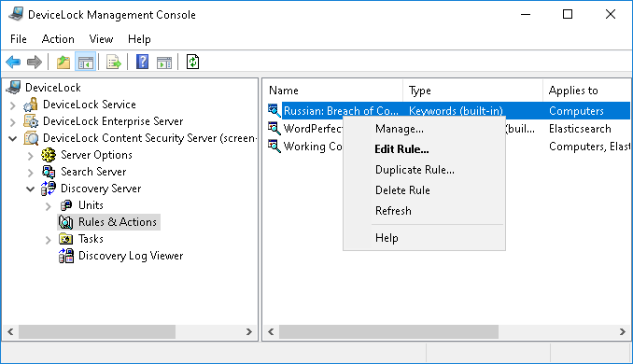Choose Delete Rule from the context menu
This screenshot has width=633, height=364.
point(402,190)
